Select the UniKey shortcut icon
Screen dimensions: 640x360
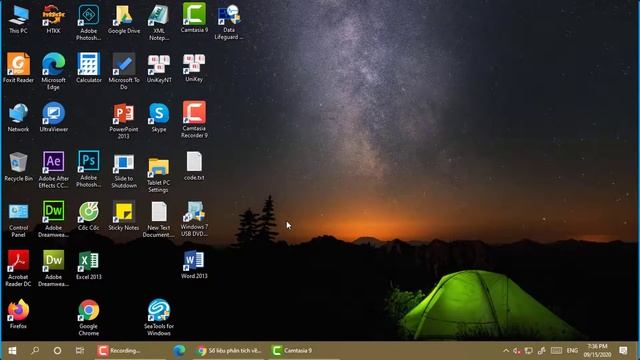(x=194, y=67)
